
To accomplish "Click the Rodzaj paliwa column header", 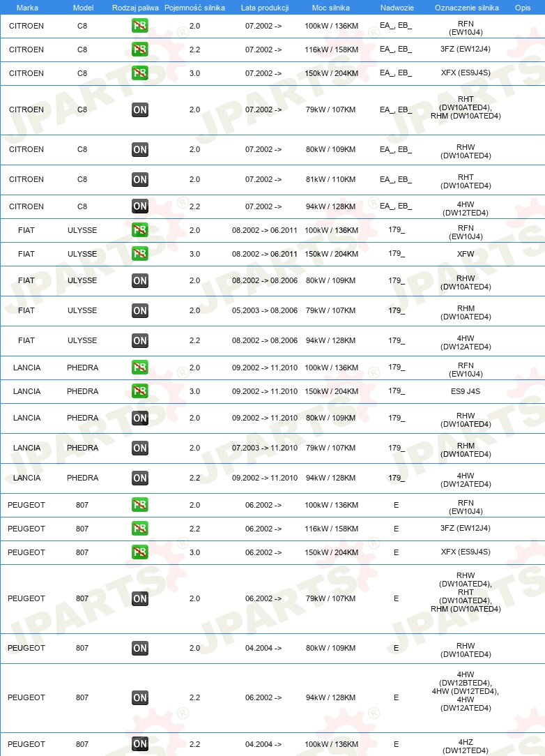I will pos(135,8).
